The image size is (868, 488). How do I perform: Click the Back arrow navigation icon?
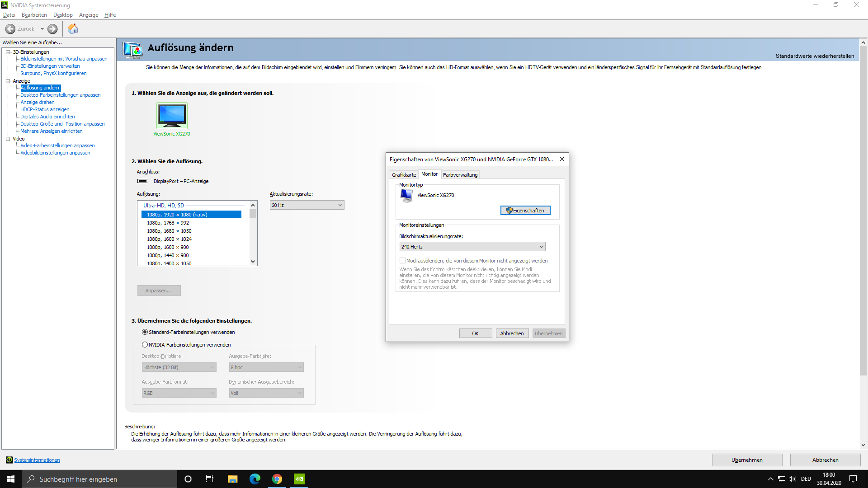click(10, 29)
